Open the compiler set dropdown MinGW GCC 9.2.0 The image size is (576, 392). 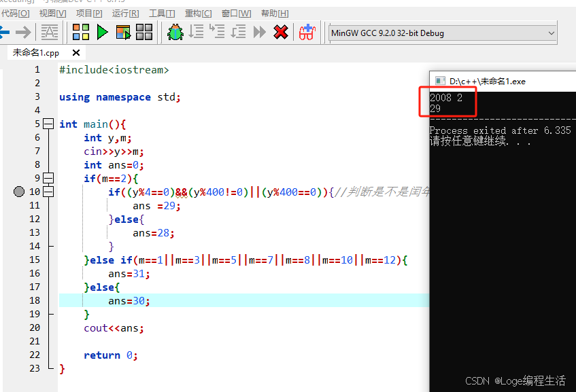click(443, 33)
